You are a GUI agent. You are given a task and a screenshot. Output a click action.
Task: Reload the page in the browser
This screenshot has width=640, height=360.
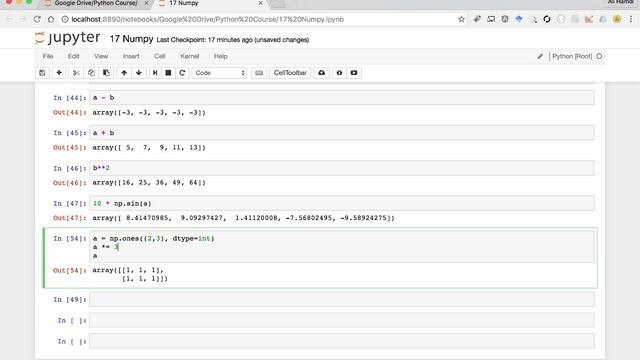(x=37, y=19)
